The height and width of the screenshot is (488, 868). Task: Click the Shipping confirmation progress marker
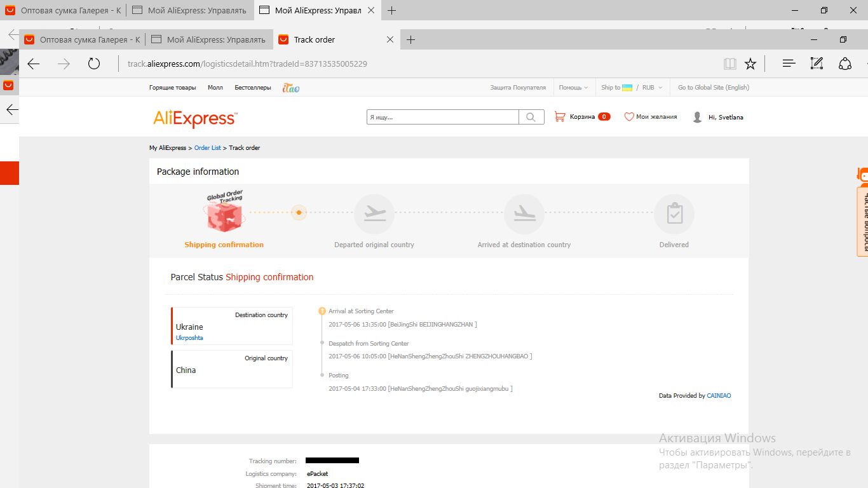click(299, 213)
